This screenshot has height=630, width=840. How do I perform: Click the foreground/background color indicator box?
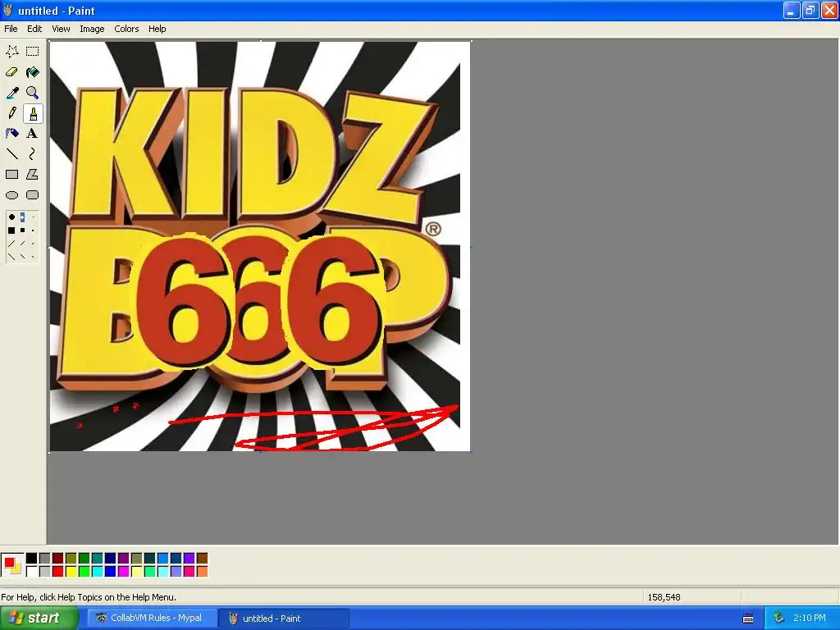tap(11, 565)
